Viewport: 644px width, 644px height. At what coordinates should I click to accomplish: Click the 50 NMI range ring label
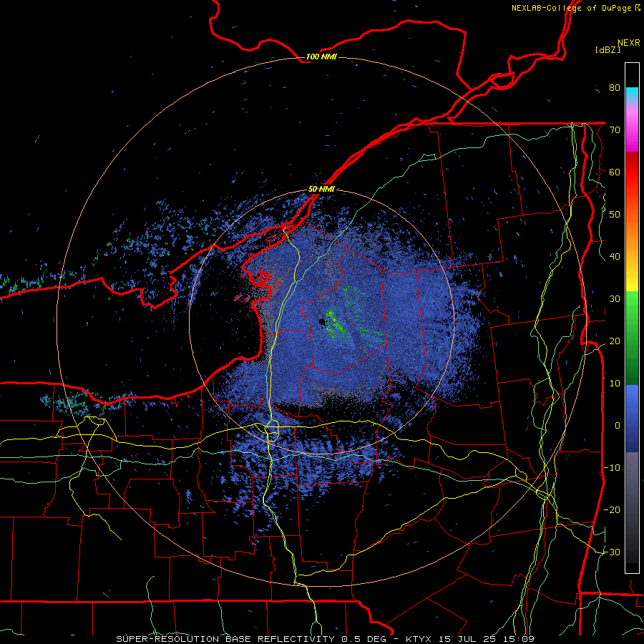click(x=321, y=190)
